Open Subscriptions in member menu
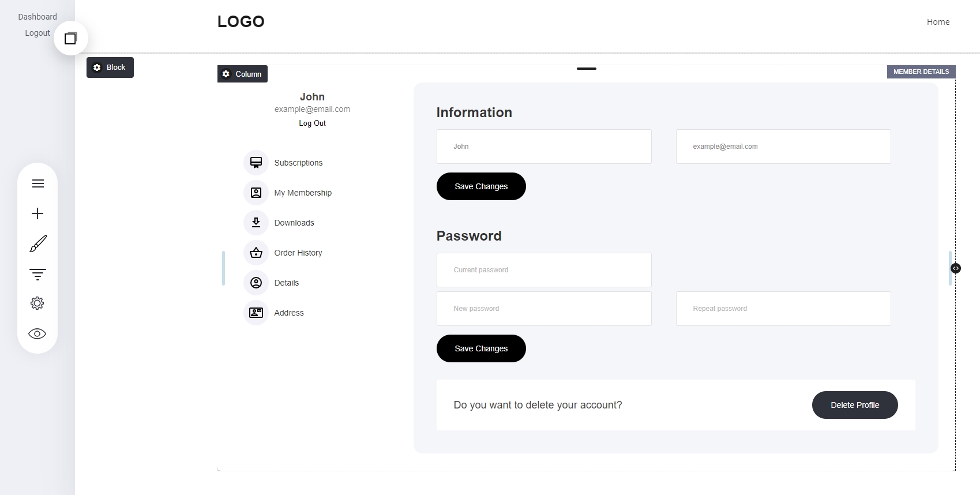This screenshot has width=980, height=495. (298, 163)
